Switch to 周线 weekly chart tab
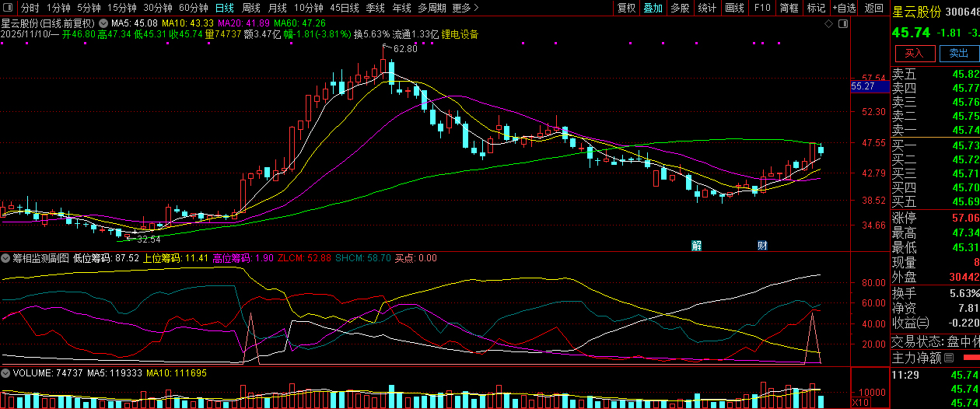This screenshot has width=980, height=409. pyautogui.click(x=251, y=8)
